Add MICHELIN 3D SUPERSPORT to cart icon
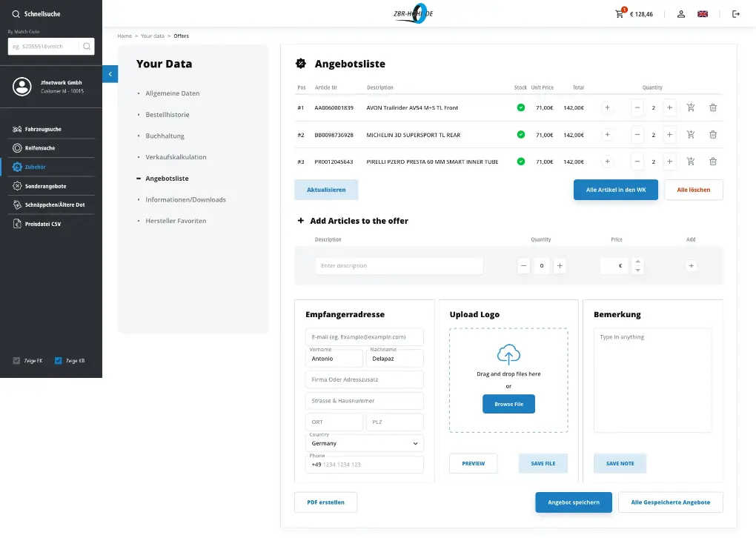 point(691,135)
